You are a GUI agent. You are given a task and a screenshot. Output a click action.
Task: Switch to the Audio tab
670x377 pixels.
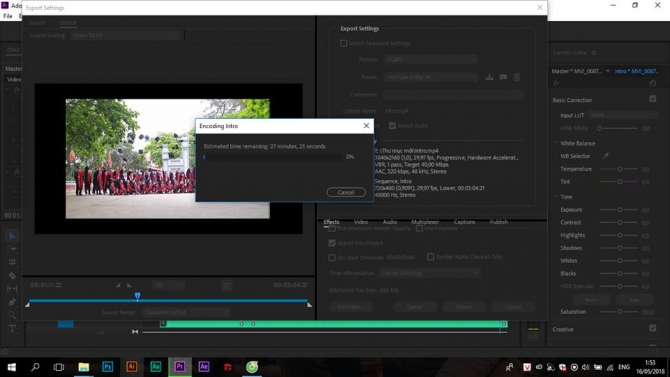pos(390,222)
